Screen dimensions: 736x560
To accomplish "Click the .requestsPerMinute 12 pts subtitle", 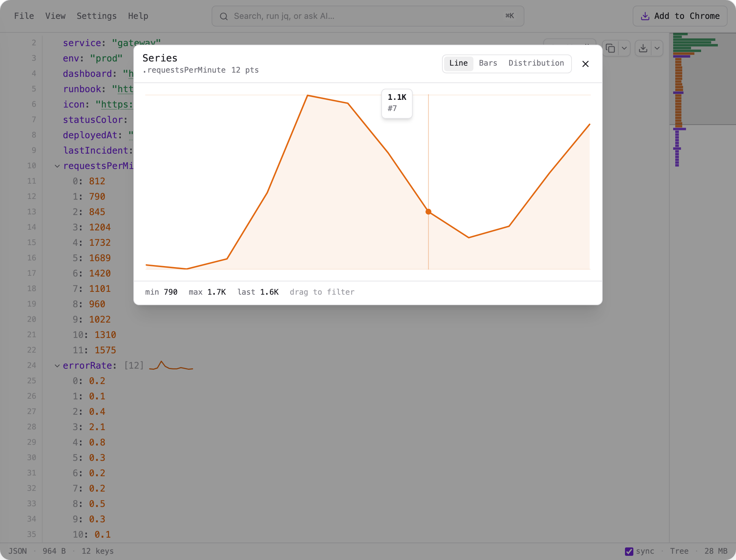I will [201, 70].
